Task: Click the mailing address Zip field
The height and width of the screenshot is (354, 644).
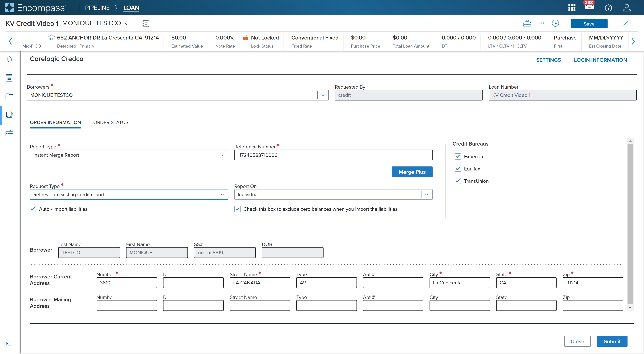Action: coord(593,305)
